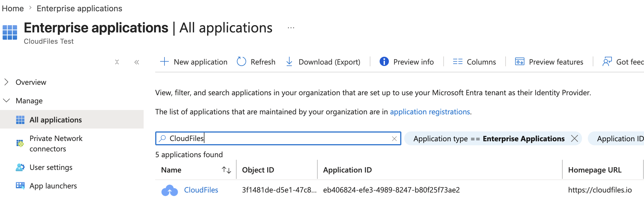Open Private Network connectors
This screenshot has height=198, width=644.
point(56,144)
